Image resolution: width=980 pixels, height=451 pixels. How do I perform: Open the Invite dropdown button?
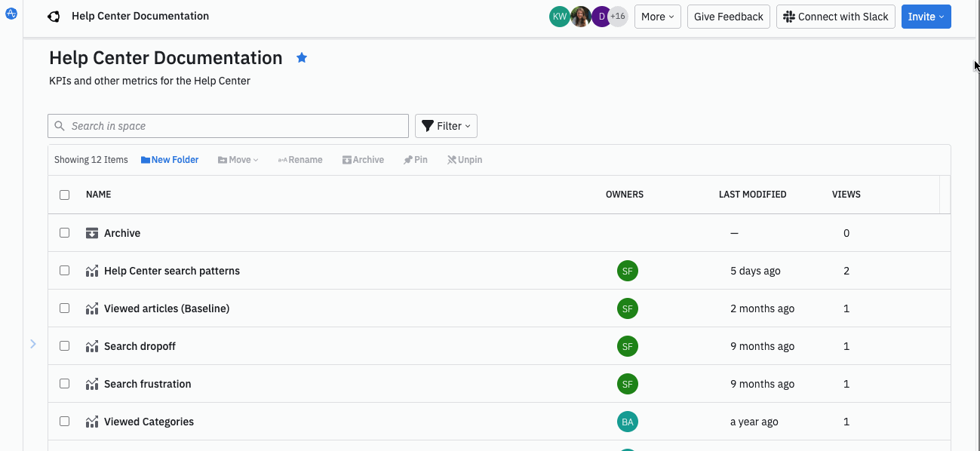pos(926,16)
